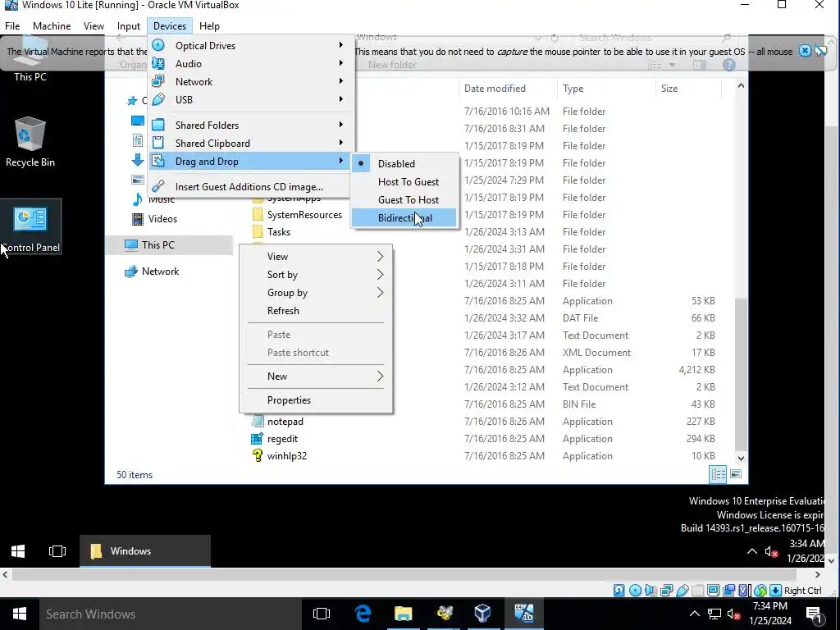Switch to details view button
The width and height of the screenshot is (840, 630).
coord(718,474)
